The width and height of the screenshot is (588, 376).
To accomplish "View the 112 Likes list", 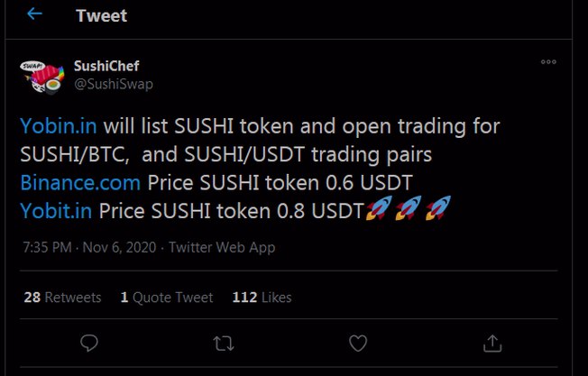I will point(262,297).
